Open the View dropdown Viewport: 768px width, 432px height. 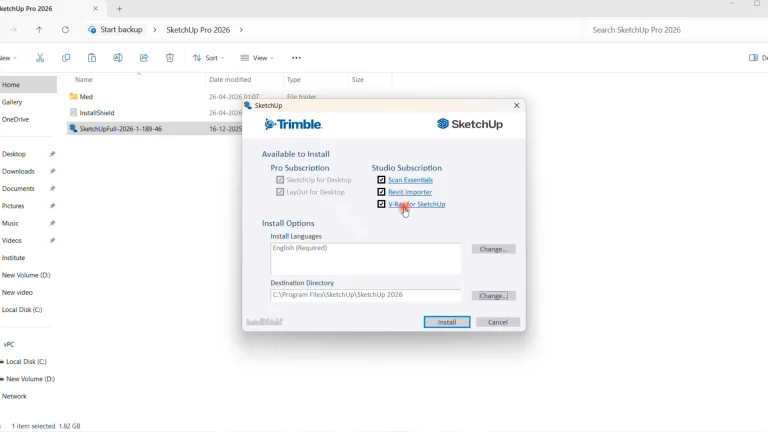(257, 58)
